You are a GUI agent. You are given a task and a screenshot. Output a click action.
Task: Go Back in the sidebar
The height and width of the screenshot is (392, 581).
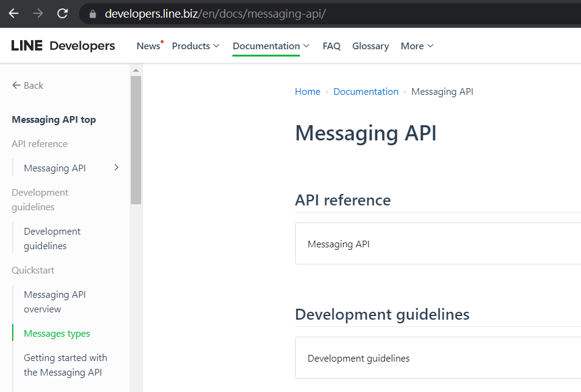pyautogui.click(x=28, y=86)
